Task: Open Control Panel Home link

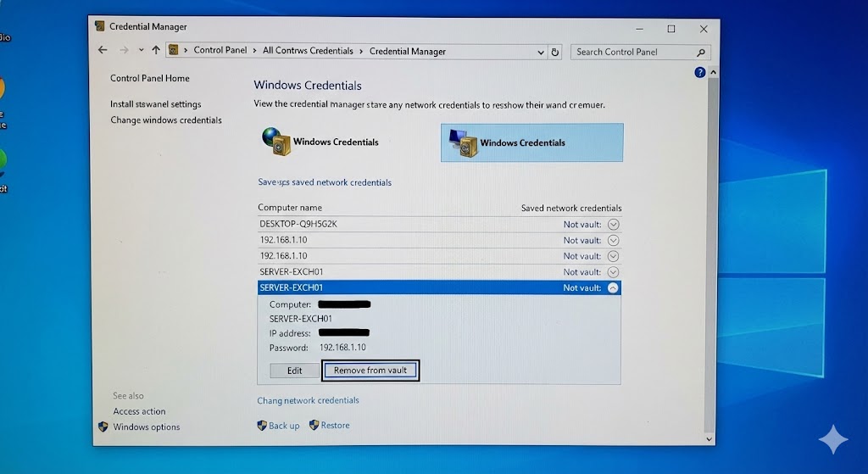Action: point(149,78)
